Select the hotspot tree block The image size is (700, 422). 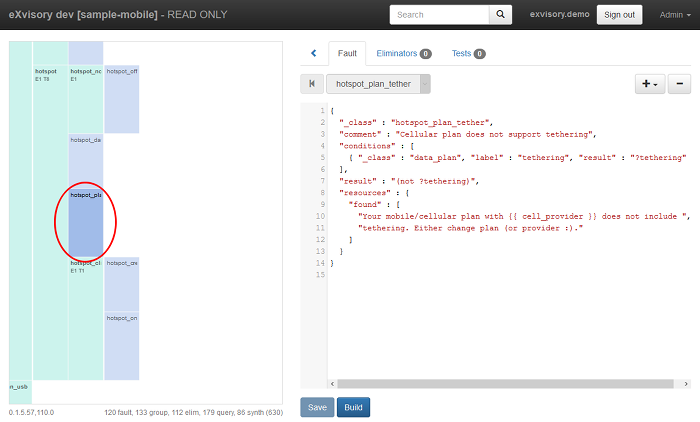coord(50,223)
